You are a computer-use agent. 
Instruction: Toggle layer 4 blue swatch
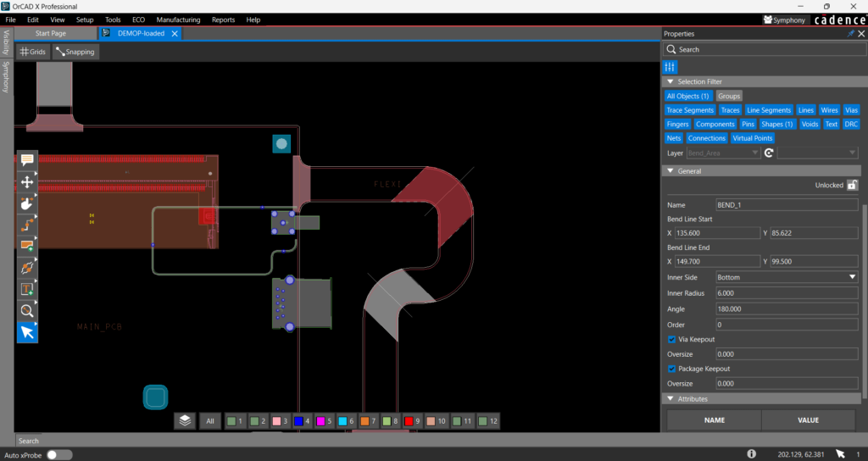(x=298, y=421)
